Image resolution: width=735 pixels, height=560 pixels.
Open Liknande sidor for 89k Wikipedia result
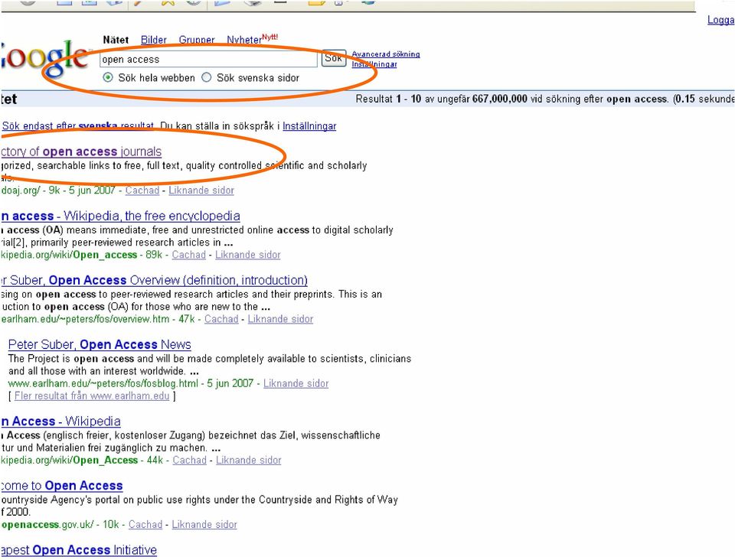click(x=248, y=255)
